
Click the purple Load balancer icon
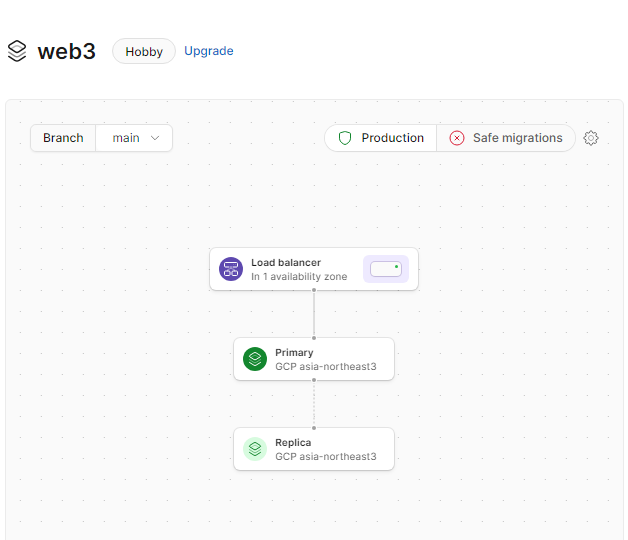[231, 269]
